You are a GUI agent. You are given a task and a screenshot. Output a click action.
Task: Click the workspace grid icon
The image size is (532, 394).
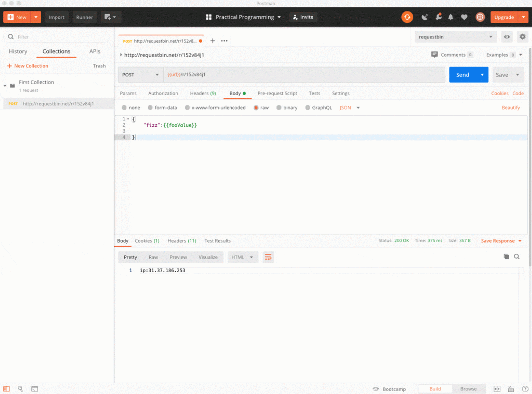tap(209, 17)
